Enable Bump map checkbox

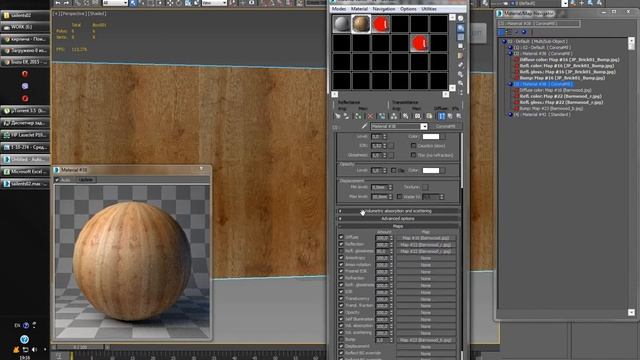point(341,339)
